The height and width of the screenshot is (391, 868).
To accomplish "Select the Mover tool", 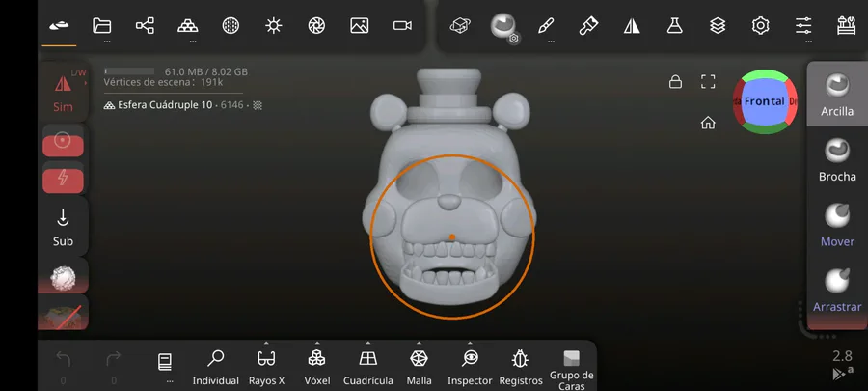I will point(837,225).
